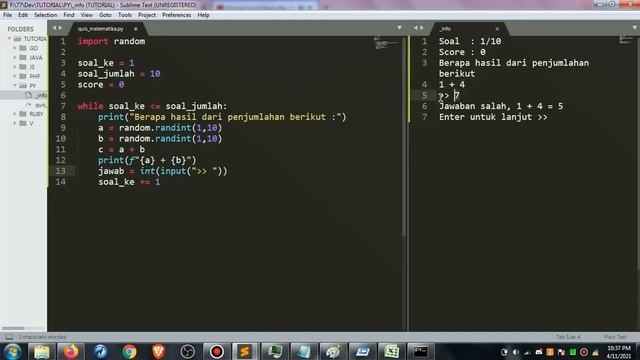Viewport: 640px width, 360px height.
Task: Go to next tab in left pane
Action: pyautogui.click(x=60, y=28)
